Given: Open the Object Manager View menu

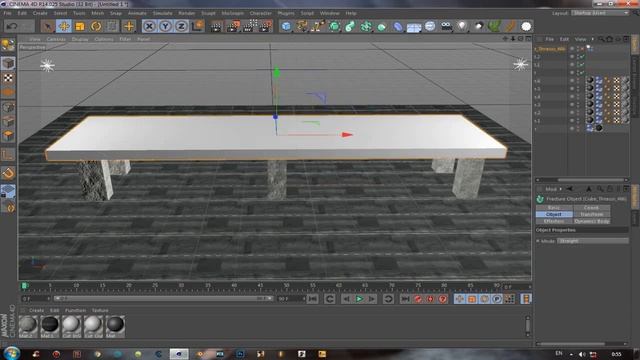Looking at the screenshot, I should coord(580,39).
